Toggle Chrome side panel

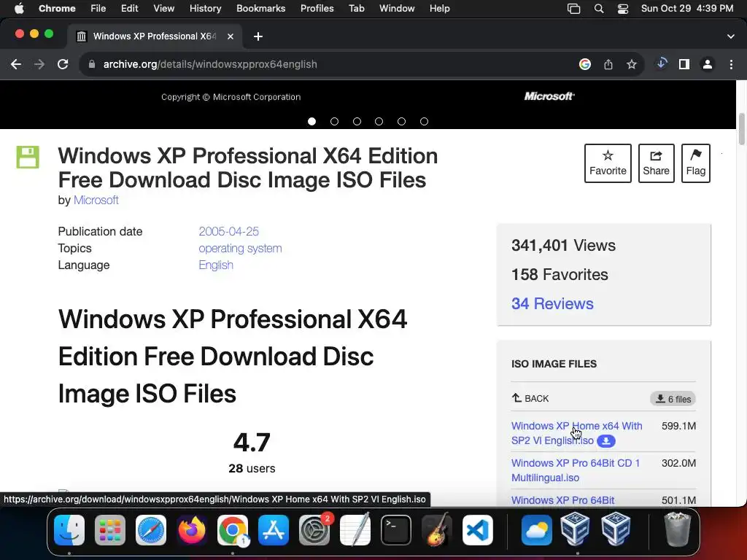(x=684, y=64)
